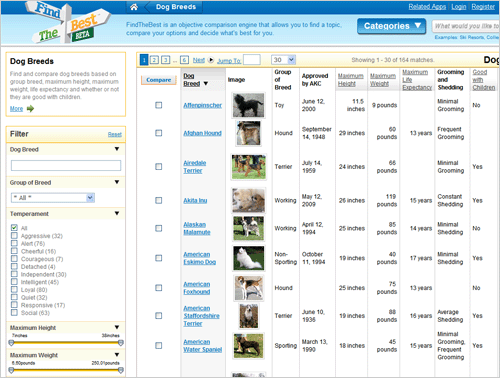Click the FindTheBest signpost logo
This screenshot has width=500, height=378.
[68, 23]
